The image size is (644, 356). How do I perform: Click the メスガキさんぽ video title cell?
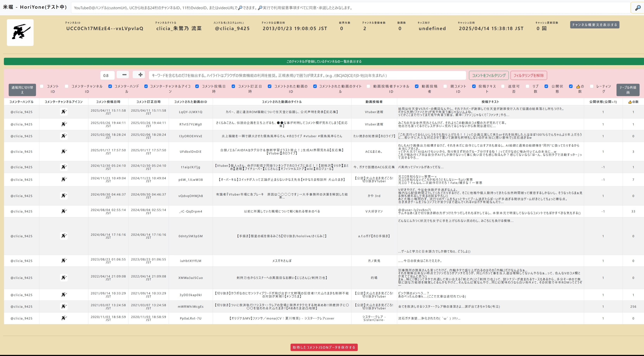coord(282,261)
